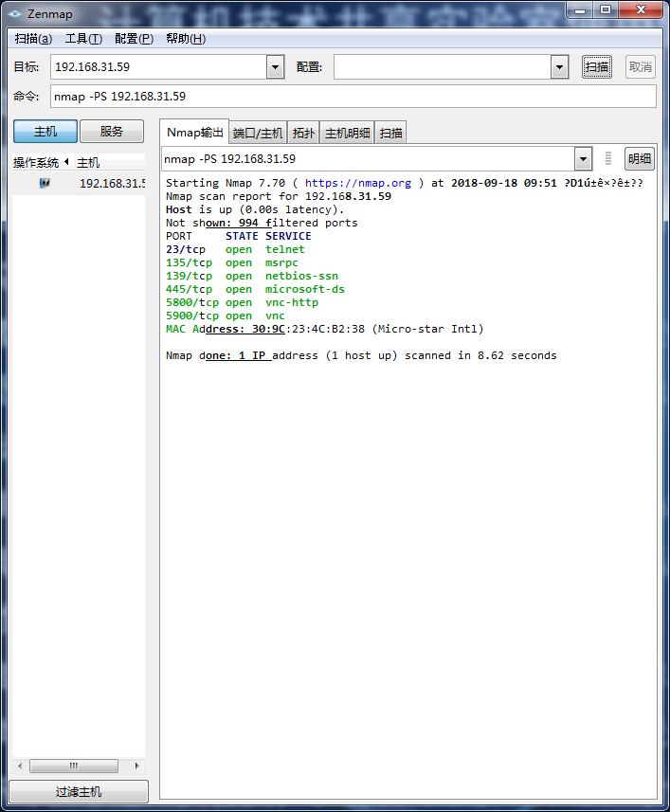The height and width of the screenshot is (812, 670).
Task: Click the 'Not shown: 994 filtered ports' line
Action: pyautogui.click(x=262, y=223)
